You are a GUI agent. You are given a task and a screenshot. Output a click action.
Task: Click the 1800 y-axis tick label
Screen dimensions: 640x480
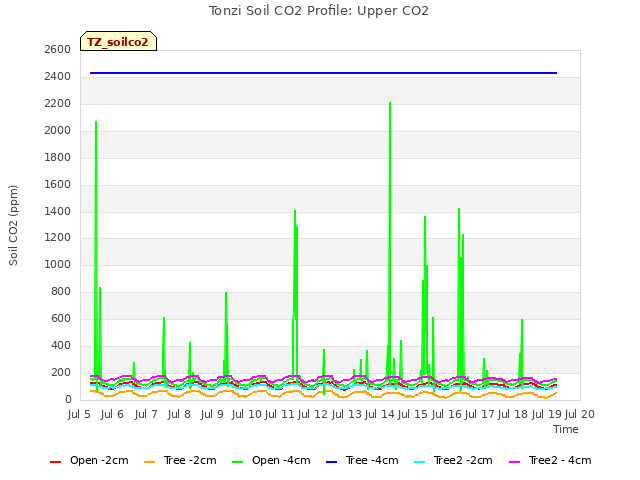(x=58, y=158)
